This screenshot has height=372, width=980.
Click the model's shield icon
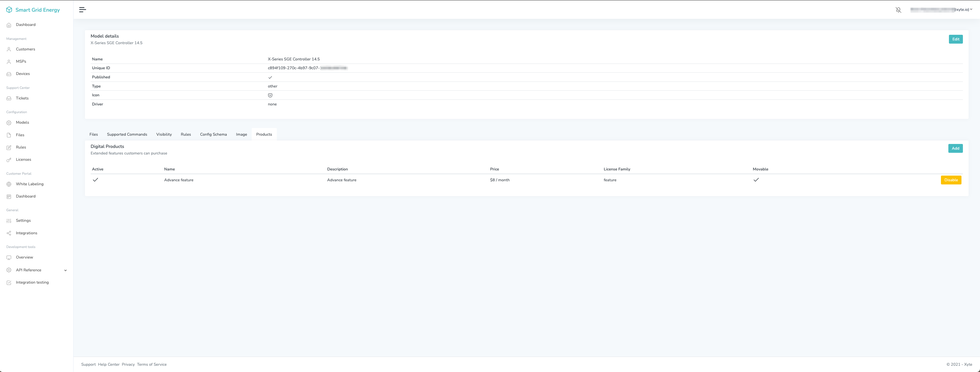click(270, 95)
